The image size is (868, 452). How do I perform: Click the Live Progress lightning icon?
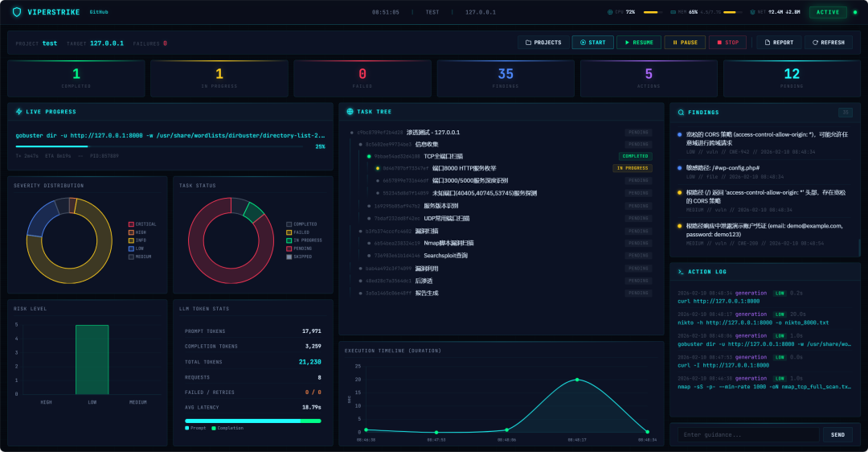tap(18, 111)
